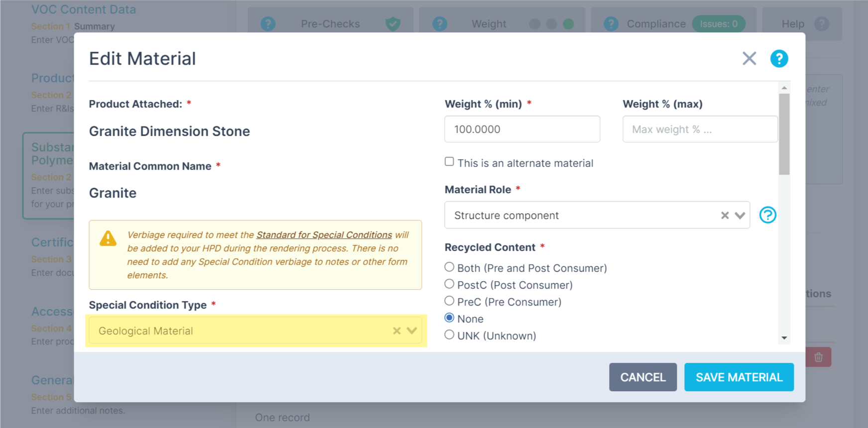Click the Weight % (max) input field
Image resolution: width=868 pixels, height=428 pixels.
pos(700,129)
